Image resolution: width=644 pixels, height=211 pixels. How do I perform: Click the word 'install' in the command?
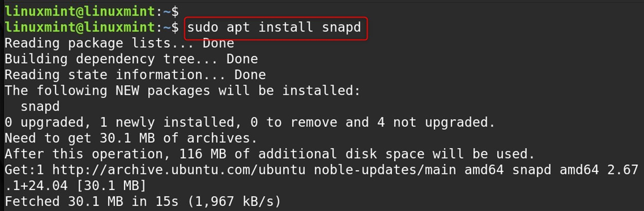pyautogui.click(x=286, y=27)
